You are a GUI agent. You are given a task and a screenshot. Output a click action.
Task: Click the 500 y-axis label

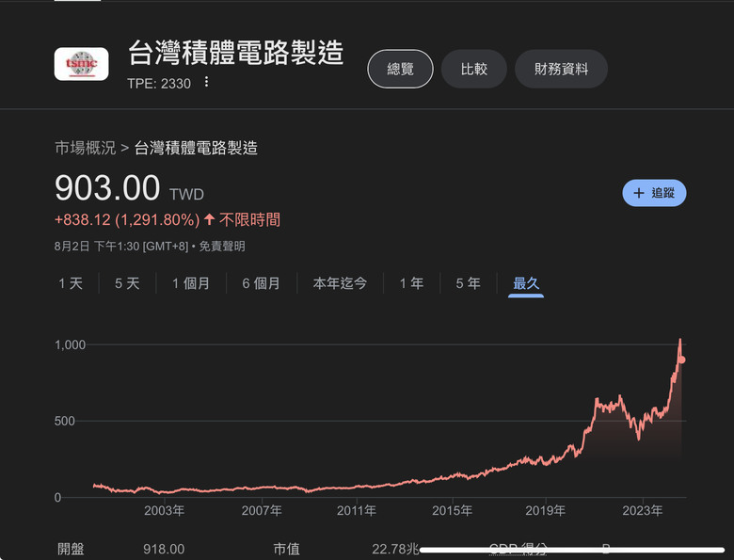pyautogui.click(x=65, y=421)
